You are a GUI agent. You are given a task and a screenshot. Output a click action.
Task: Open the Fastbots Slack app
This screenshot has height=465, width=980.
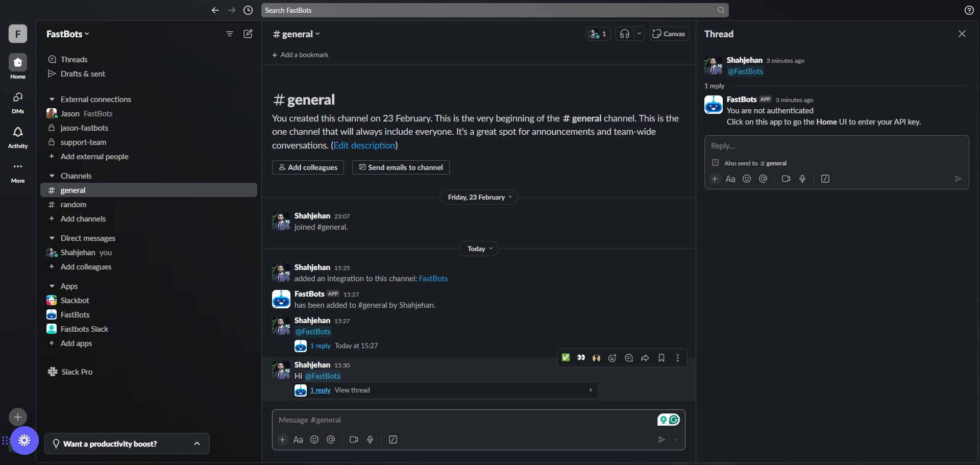coord(149,329)
